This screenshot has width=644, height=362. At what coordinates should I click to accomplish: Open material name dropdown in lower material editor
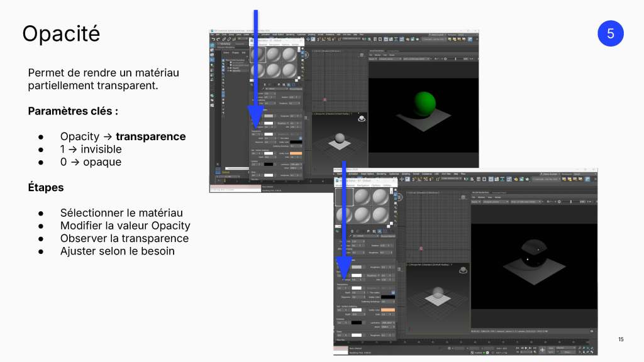pyautogui.click(x=365, y=236)
